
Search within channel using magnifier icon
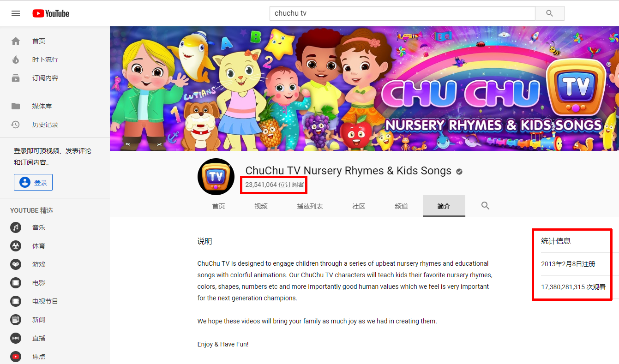[485, 206]
